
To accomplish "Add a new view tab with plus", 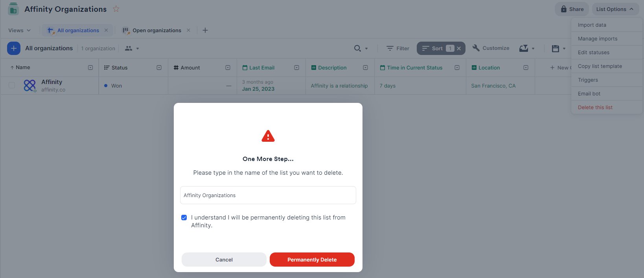I will pyautogui.click(x=205, y=30).
